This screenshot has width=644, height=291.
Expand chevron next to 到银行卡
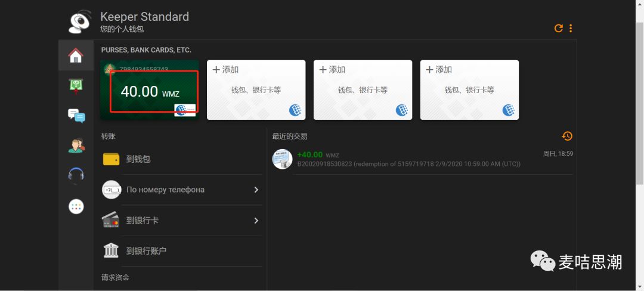click(256, 221)
